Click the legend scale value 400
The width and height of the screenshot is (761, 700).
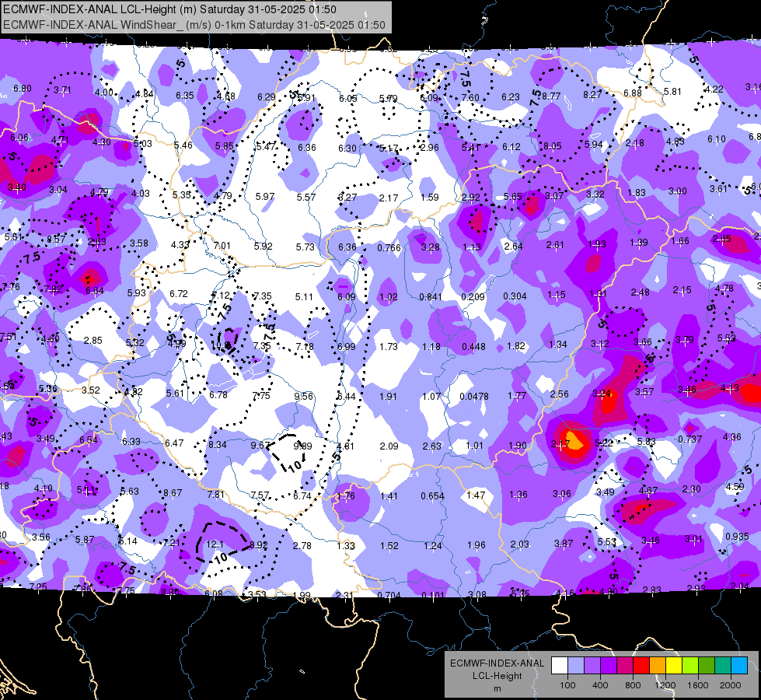(x=600, y=685)
